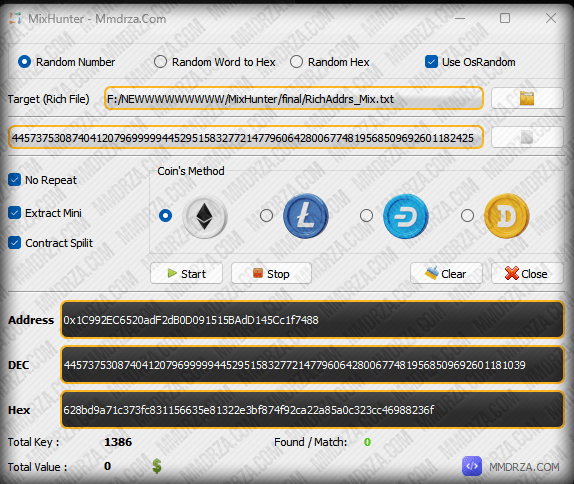Disable Extract Mini checkbox
The height and width of the screenshot is (484, 574).
[x=15, y=213]
